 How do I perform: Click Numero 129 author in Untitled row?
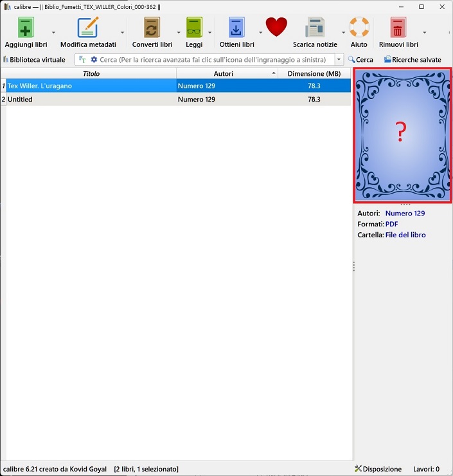click(x=197, y=99)
